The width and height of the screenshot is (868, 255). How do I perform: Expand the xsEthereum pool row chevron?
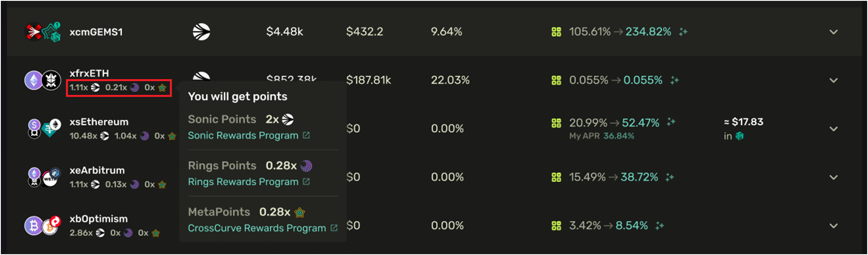(x=833, y=129)
